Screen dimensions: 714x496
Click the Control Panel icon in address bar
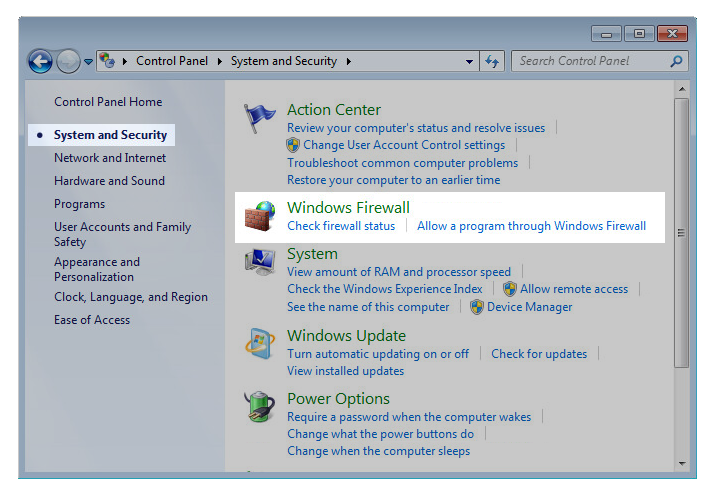pos(107,61)
